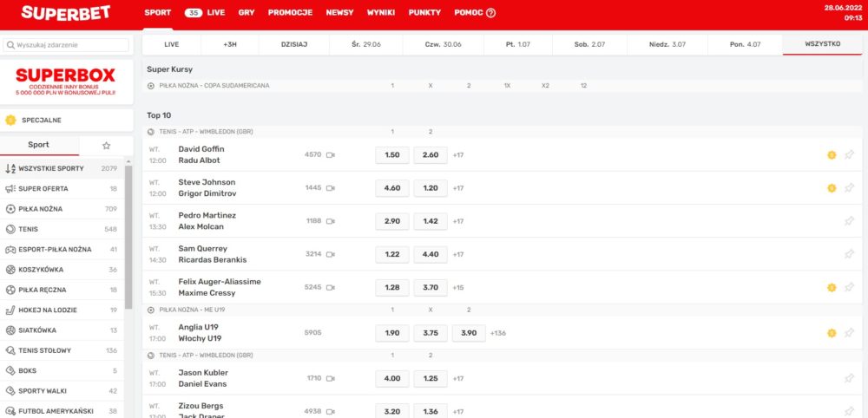
Task: Select odds 2.90 for Pedro Martinez
Action: pos(392,221)
